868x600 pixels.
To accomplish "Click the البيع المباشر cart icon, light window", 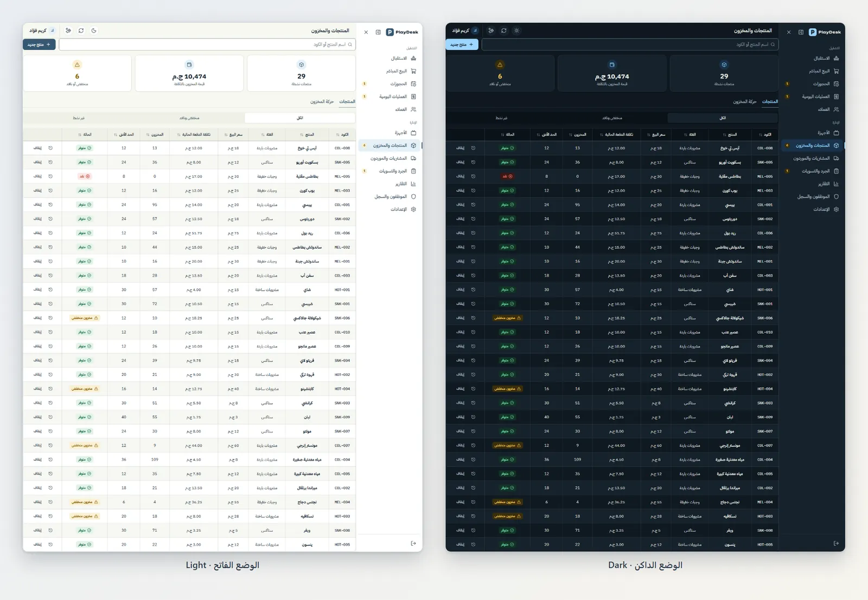I will pyautogui.click(x=413, y=71).
